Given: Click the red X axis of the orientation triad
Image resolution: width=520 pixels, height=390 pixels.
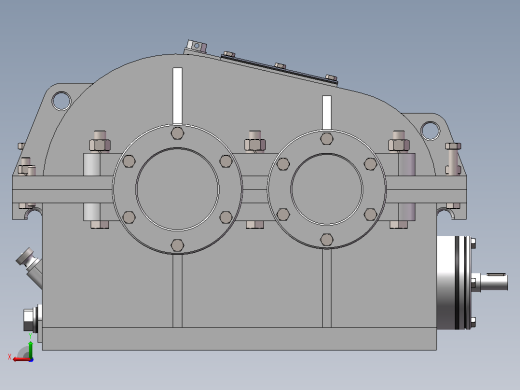Looking at the screenshot, I should tap(22, 359).
